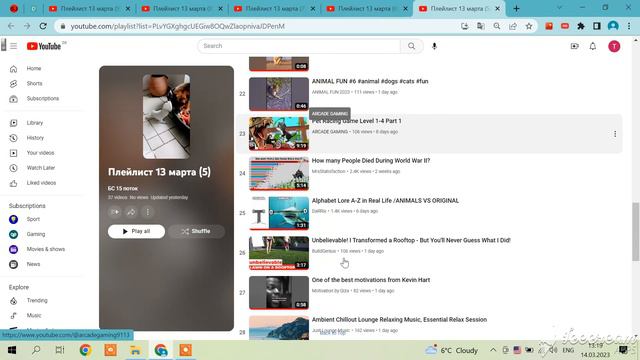Click the Shuffle button

196,231
